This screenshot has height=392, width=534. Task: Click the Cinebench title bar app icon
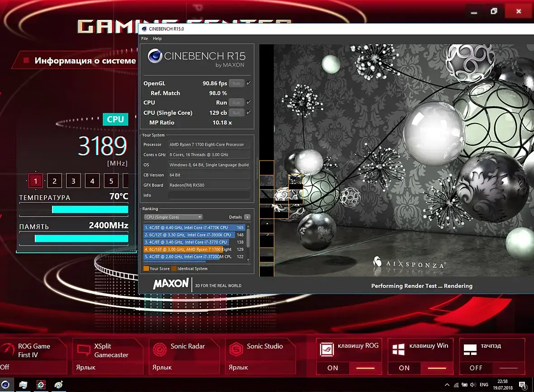pos(144,29)
